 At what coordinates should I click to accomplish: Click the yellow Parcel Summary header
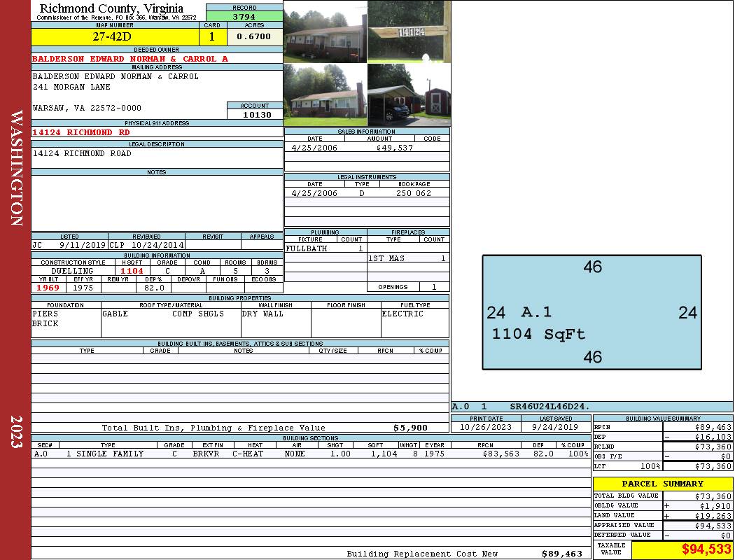click(x=662, y=484)
